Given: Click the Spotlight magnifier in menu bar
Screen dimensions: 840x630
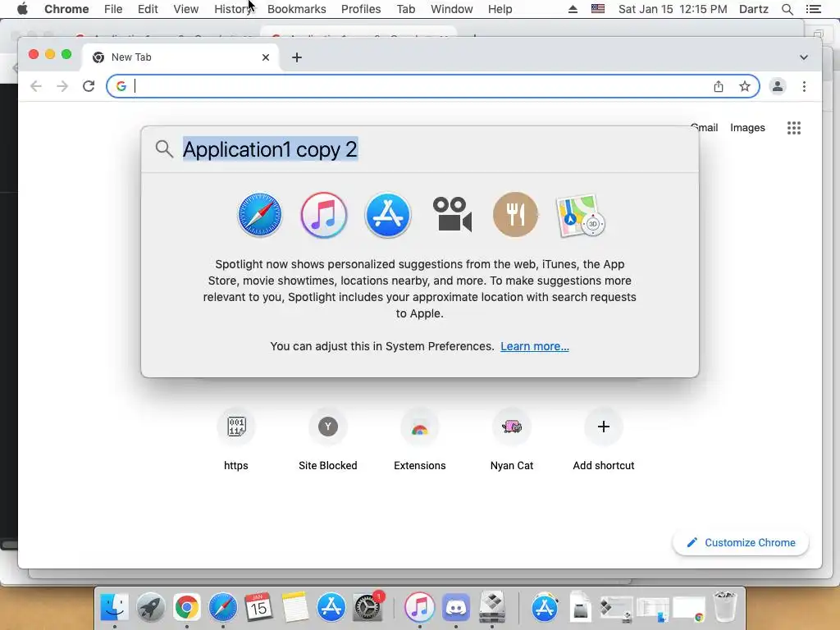Looking at the screenshot, I should pyautogui.click(x=787, y=9).
